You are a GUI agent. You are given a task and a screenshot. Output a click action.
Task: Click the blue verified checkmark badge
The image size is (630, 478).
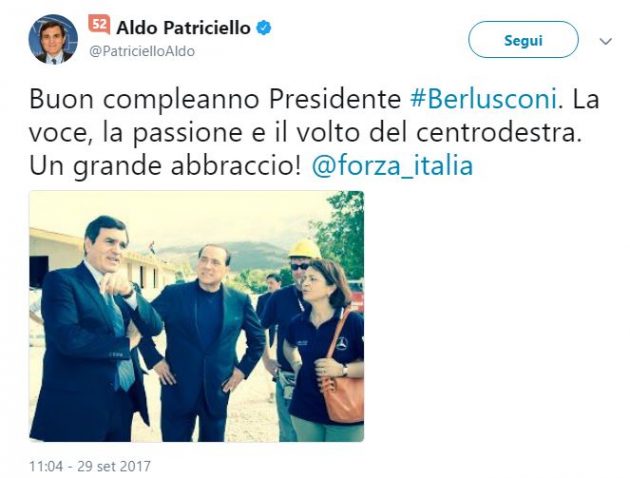pyautogui.click(x=264, y=28)
